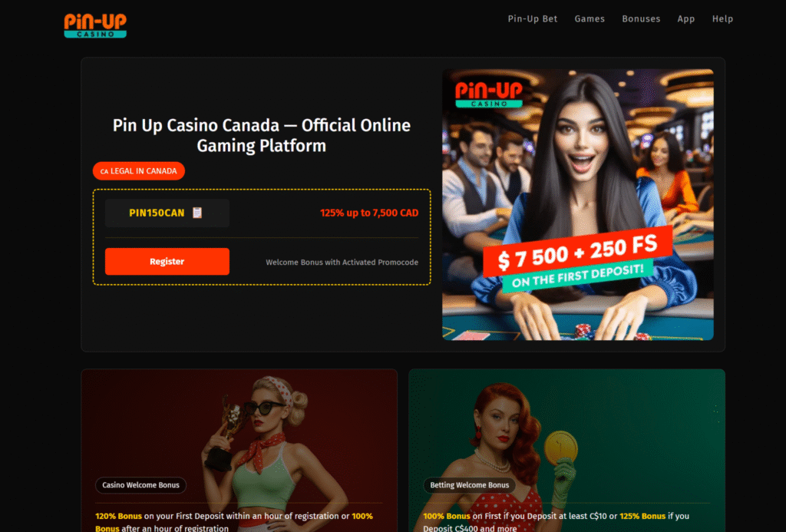Click the gold coin icon in betting card
This screenshot has width=786, height=532.
pyautogui.click(x=560, y=448)
